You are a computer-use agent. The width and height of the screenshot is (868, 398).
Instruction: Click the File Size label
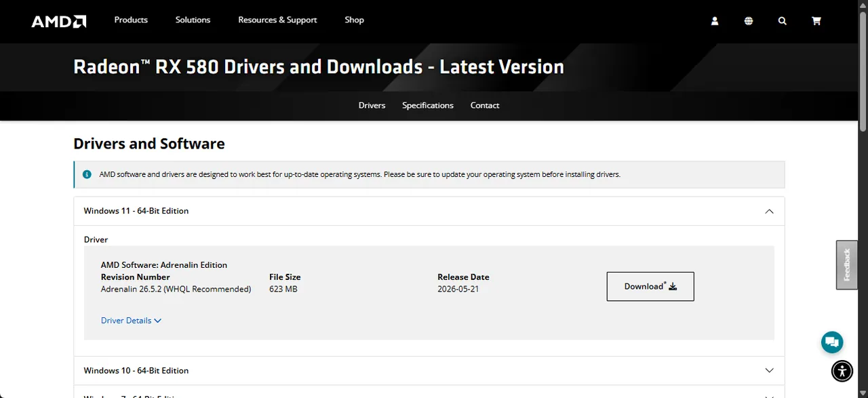285,277
